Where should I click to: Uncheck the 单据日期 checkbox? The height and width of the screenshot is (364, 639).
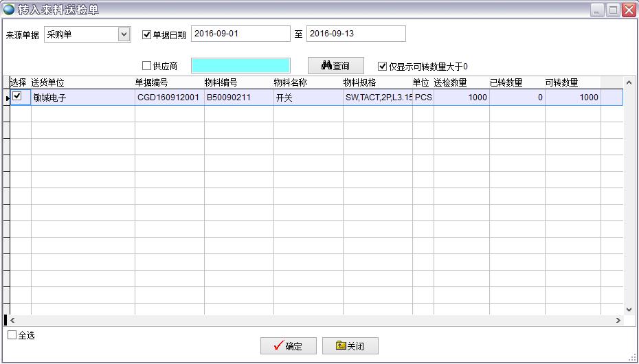pyautogui.click(x=146, y=34)
